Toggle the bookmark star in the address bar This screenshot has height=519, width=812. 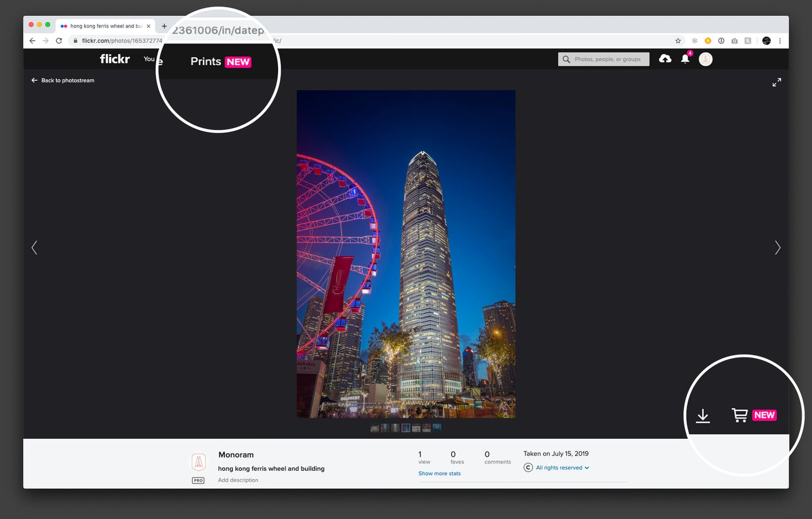tap(678, 41)
